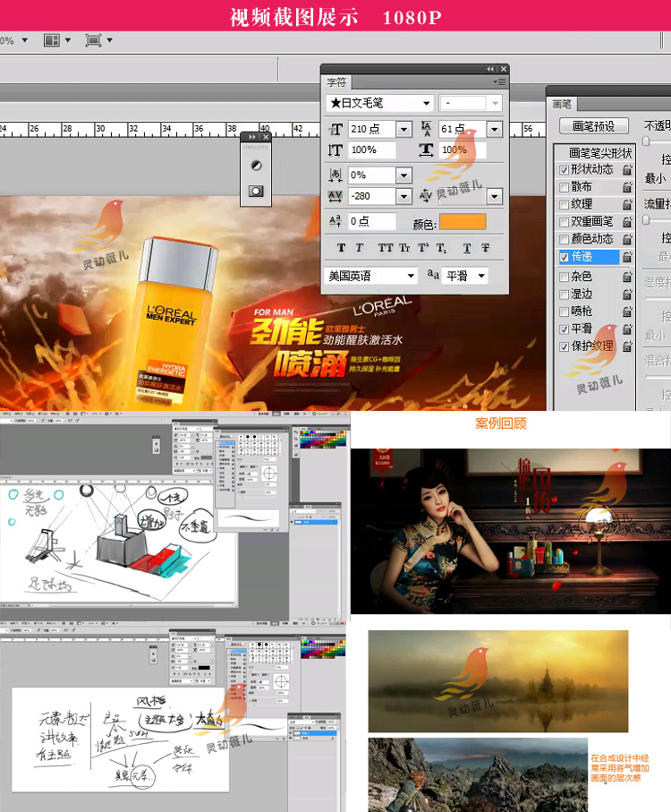Screen dimensions: 671x812
Task: Open the 0% tsume dropdown
Action: [403, 175]
